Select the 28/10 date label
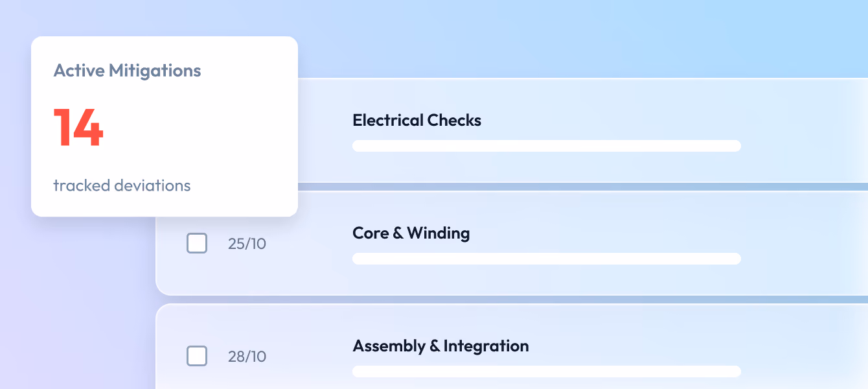The width and height of the screenshot is (868, 389). pyautogui.click(x=247, y=357)
